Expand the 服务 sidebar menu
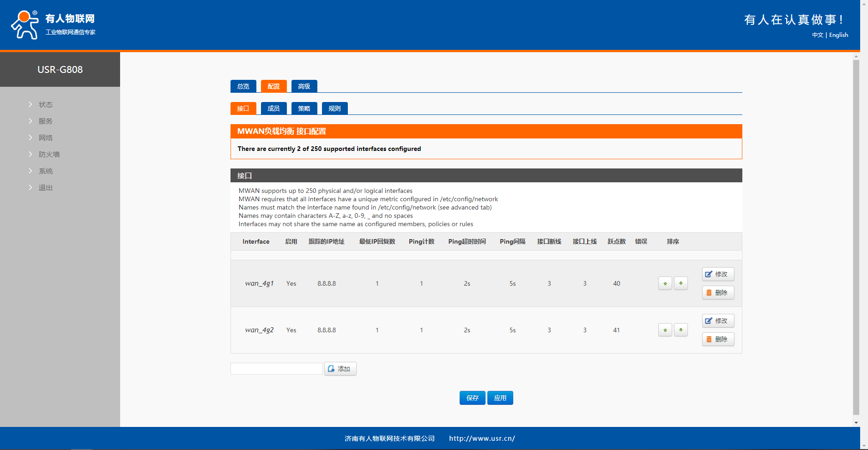Screen dimensions: 868x450 [45, 121]
